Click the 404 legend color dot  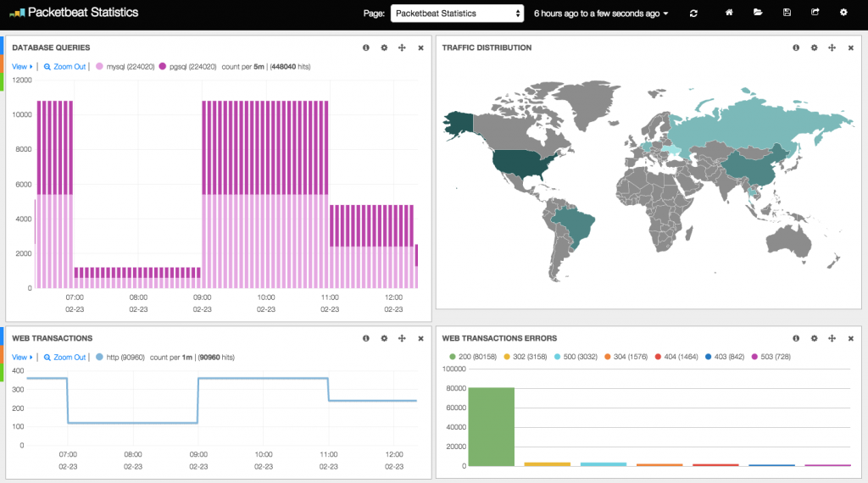[658, 357]
